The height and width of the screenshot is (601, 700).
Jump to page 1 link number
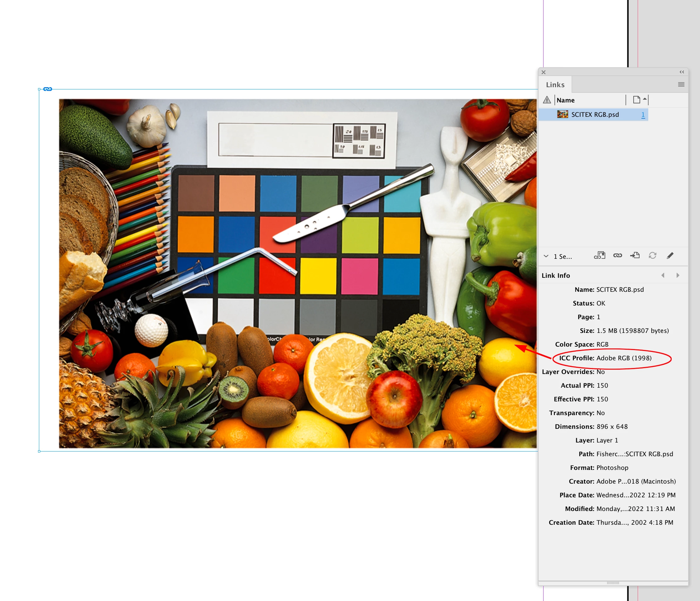pyautogui.click(x=643, y=115)
